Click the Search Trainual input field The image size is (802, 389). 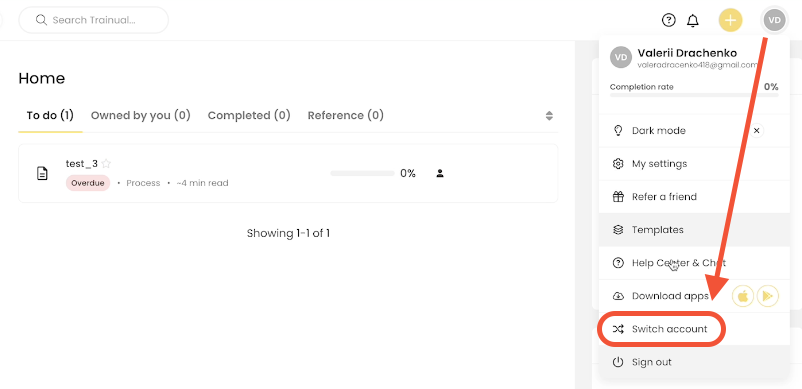[94, 20]
